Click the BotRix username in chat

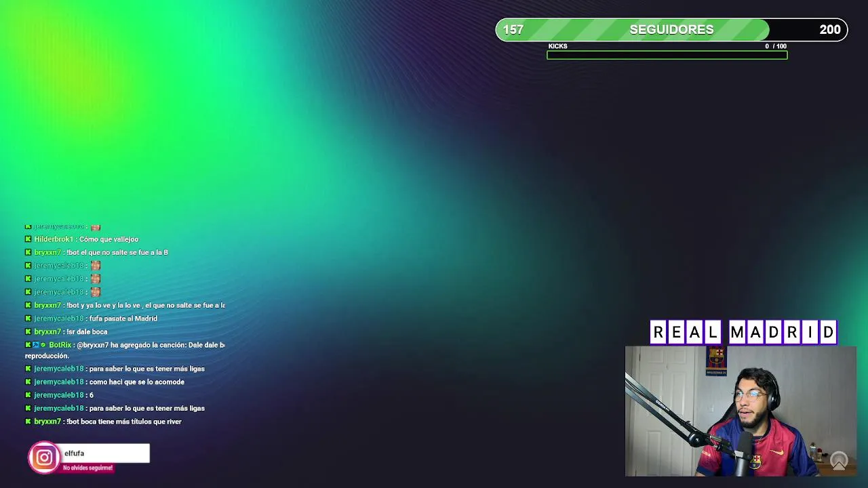tap(60, 345)
